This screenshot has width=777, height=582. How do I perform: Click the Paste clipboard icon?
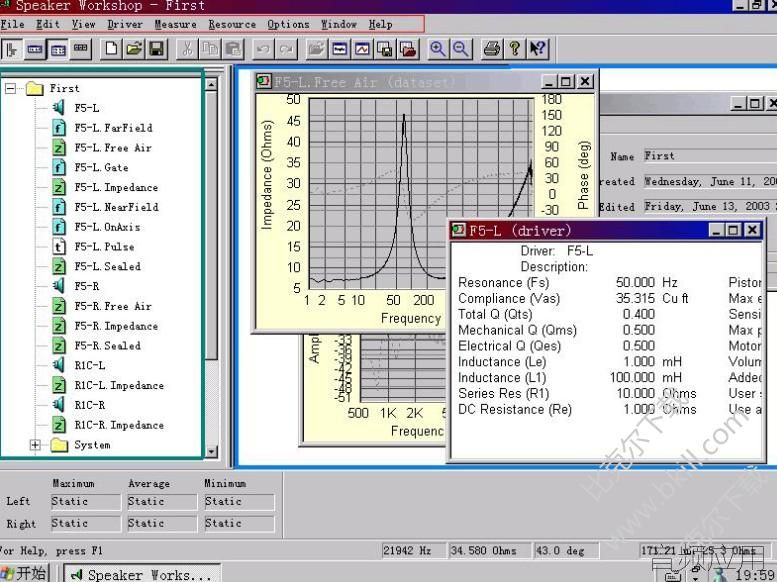[232, 49]
